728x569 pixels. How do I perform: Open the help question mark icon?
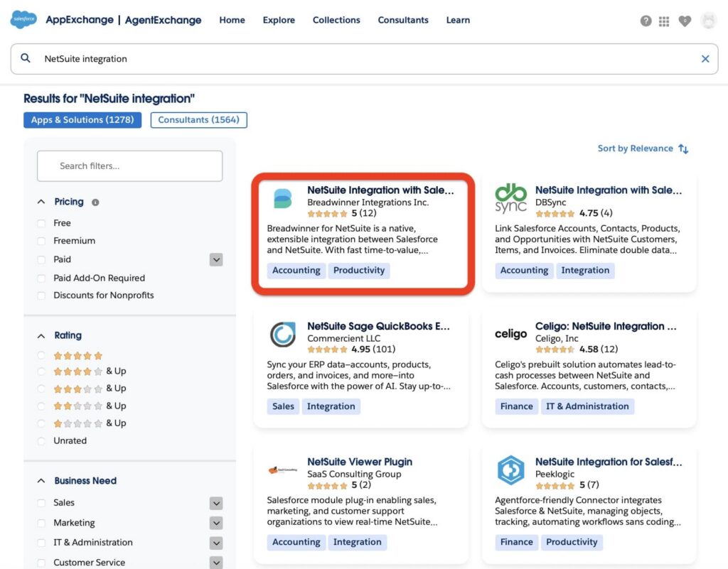coord(646,21)
